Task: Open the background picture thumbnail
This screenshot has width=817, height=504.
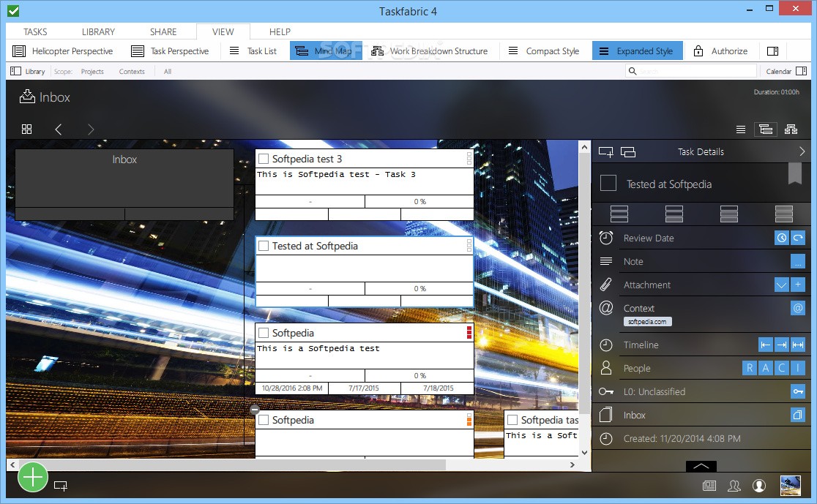Action: tap(791, 485)
